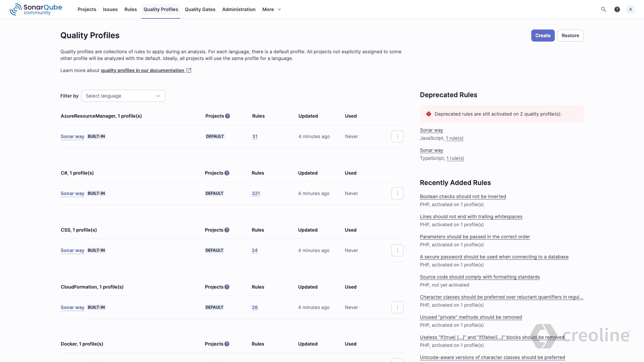The width and height of the screenshot is (644, 362).
Task: Click 'PHP, not yet activated' text
Action: (x=444, y=285)
